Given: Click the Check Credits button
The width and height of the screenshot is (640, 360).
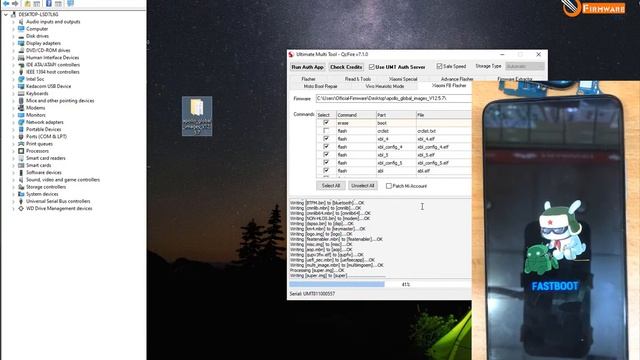Looking at the screenshot, I should point(346,67).
